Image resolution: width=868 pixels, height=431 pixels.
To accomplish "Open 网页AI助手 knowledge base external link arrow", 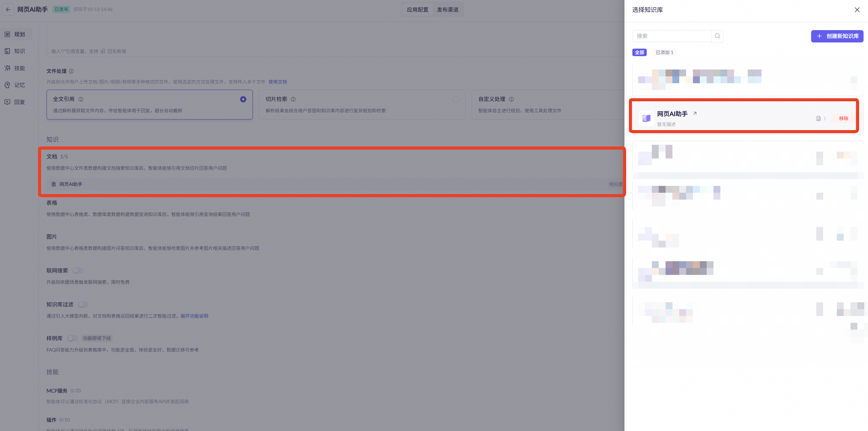I will [695, 113].
